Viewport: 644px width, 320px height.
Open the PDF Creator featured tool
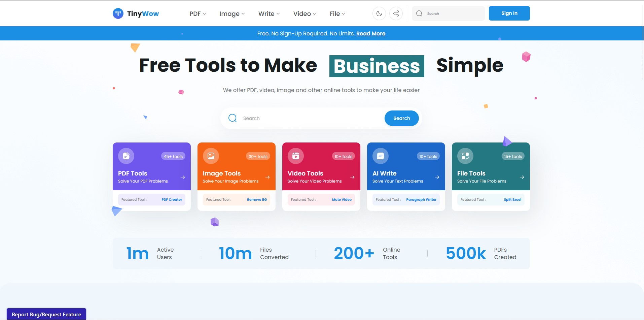click(x=172, y=199)
